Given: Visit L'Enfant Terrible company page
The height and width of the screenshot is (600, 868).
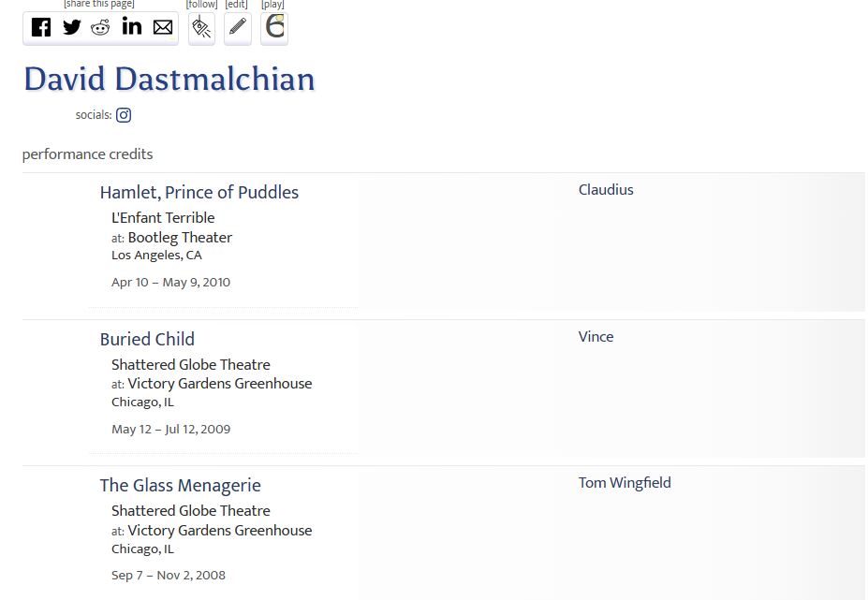Looking at the screenshot, I should coord(163,217).
